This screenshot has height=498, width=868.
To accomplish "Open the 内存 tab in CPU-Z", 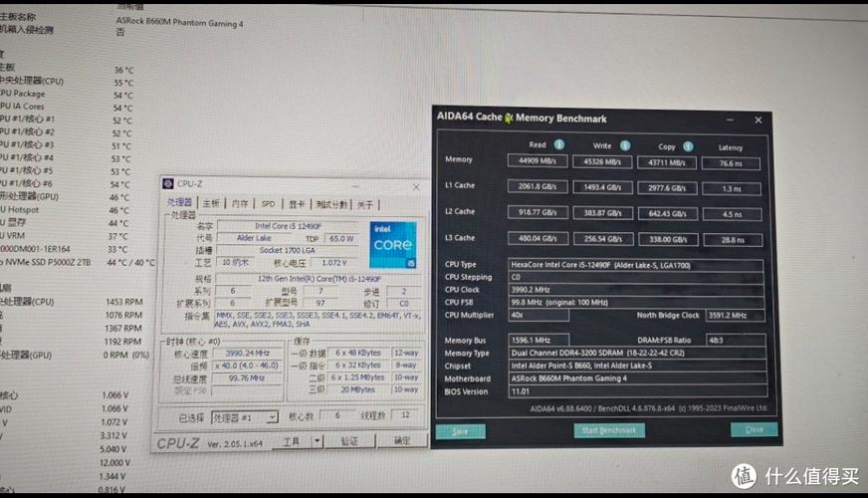I will pyautogui.click(x=240, y=203).
